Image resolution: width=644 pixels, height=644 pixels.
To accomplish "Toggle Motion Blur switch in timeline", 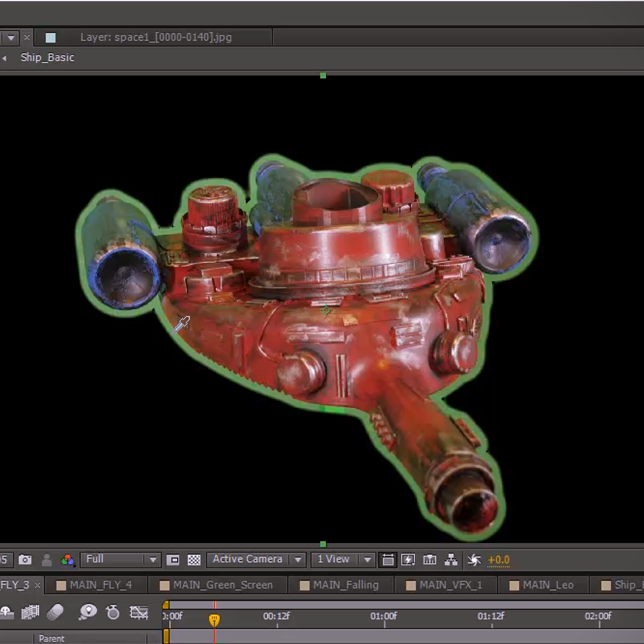I will click(55, 612).
